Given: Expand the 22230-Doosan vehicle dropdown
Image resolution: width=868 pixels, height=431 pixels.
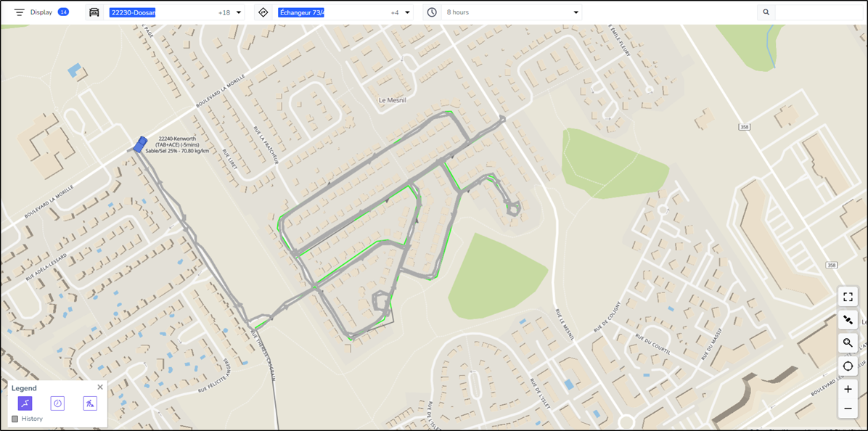Looking at the screenshot, I should 239,12.
